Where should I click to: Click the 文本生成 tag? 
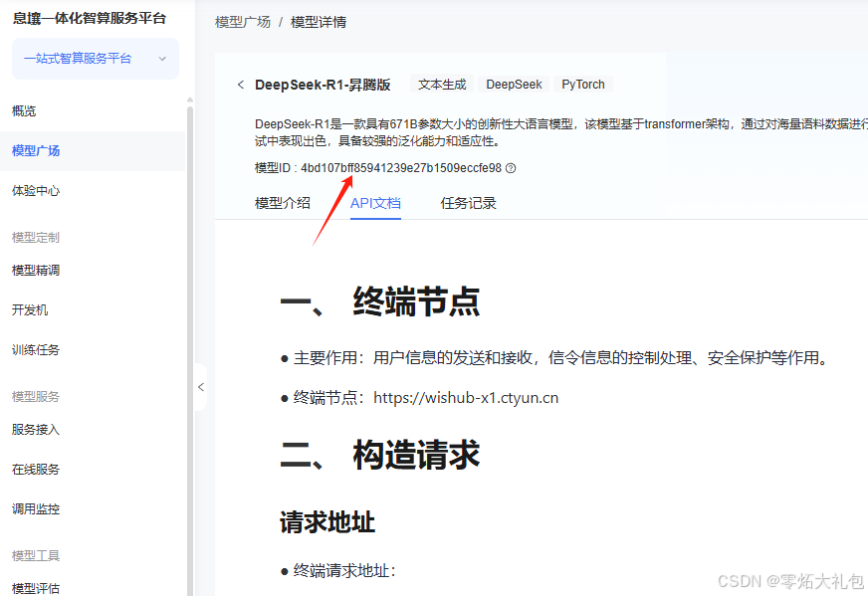point(442,85)
